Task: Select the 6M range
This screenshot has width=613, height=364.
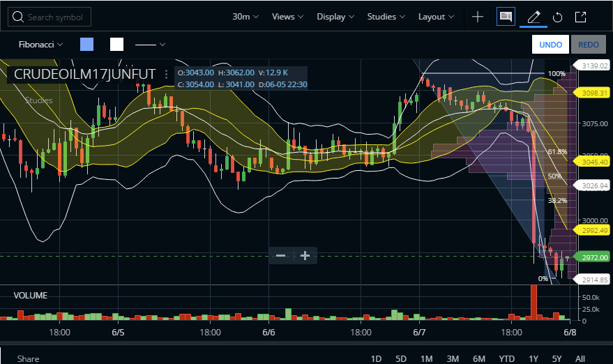Action: (x=479, y=359)
